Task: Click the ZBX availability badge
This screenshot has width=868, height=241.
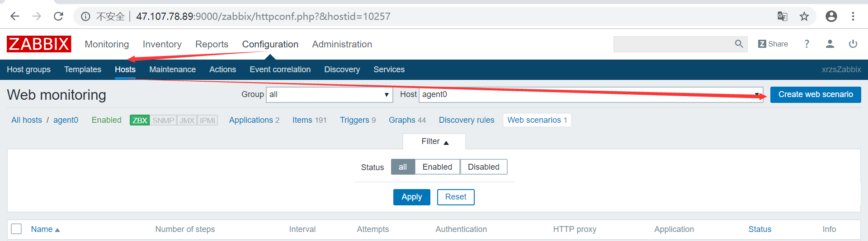Action: click(140, 120)
